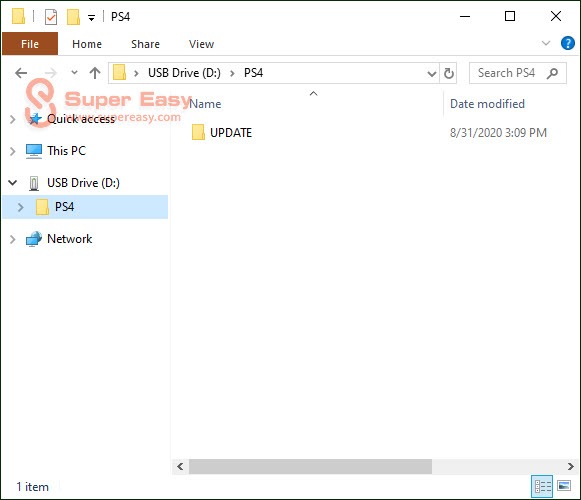Minimize the PS4 window
This screenshot has height=500, width=581.
click(x=465, y=16)
